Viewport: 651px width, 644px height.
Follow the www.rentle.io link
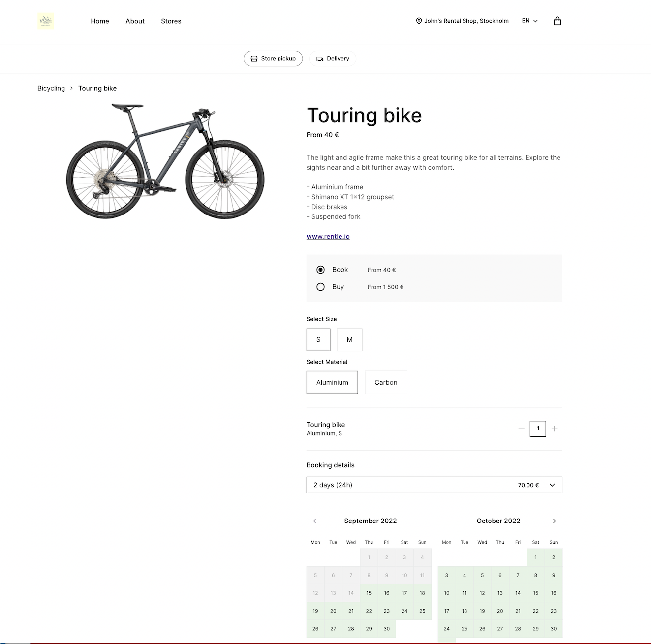(x=328, y=236)
